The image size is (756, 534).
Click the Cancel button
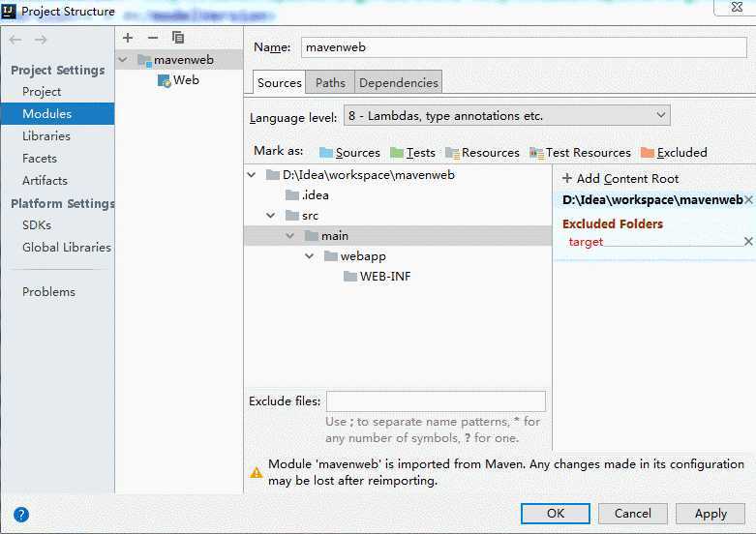coord(632,514)
